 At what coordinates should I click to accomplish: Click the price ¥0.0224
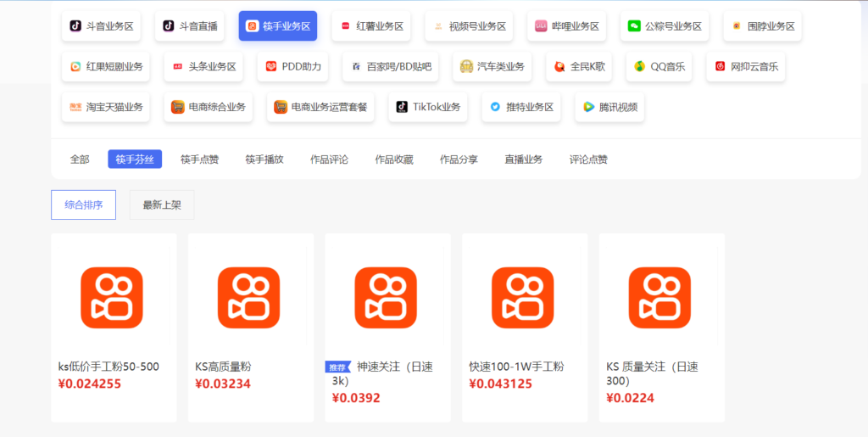[630, 398]
